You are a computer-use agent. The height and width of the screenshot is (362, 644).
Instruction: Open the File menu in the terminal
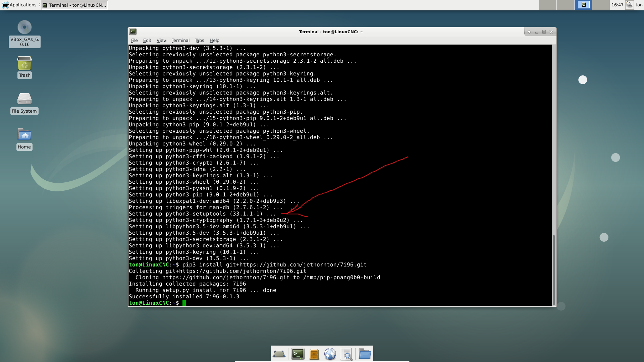[x=134, y=40]
